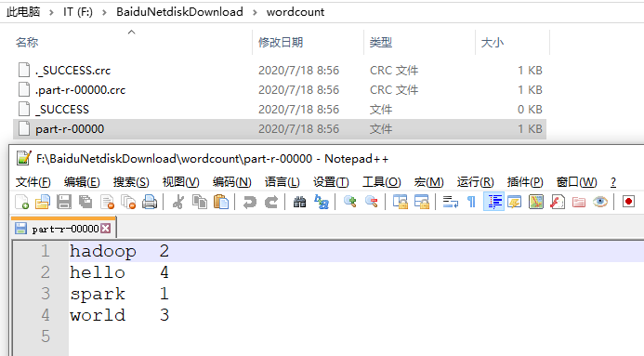Zoom in on the text
The height and width of the screenshot is (356, 644).
349,202
